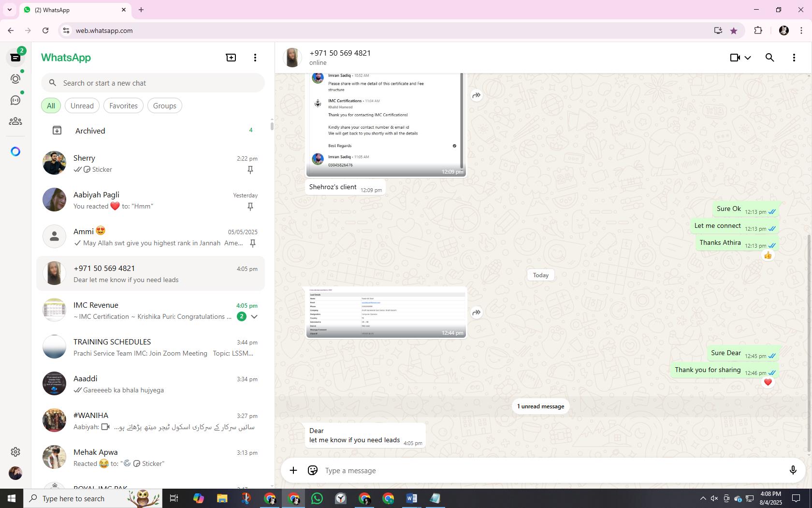
Task: Expand the IMC Revenue chat options chevron
Action: (254, 317)
